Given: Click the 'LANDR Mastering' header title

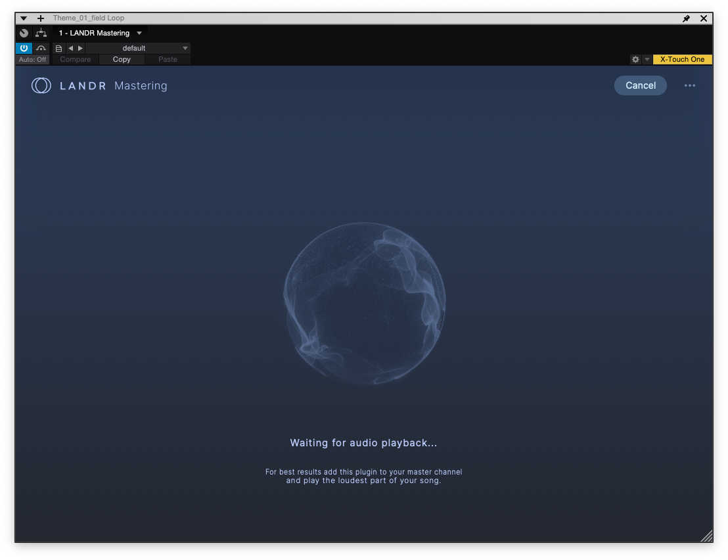Looking at the screenshot, I should [113, 85].
